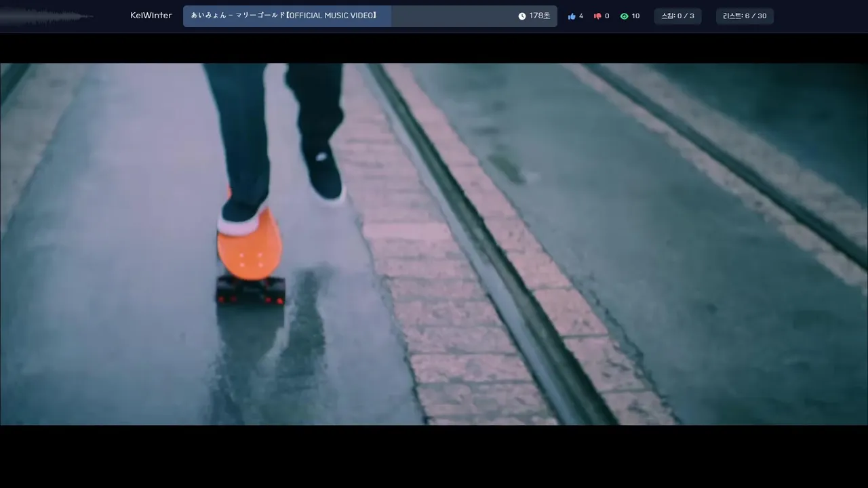Open the 리스트: 6 / 30 playlist button
This screenshot has width=868, height=488.
(745, 16)
